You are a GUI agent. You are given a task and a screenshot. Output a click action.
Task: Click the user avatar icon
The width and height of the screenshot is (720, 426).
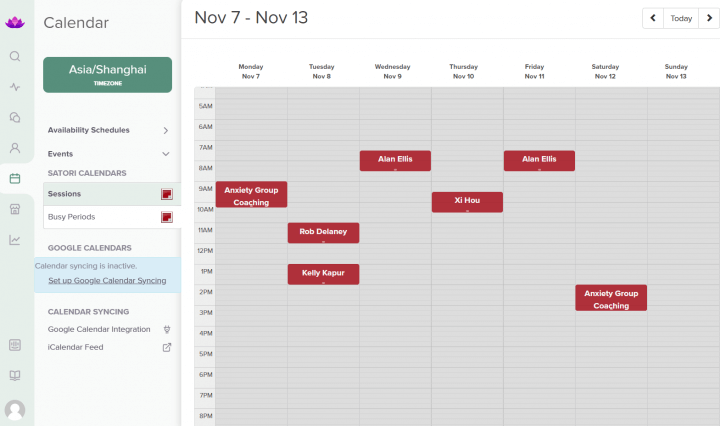point(15,410)
